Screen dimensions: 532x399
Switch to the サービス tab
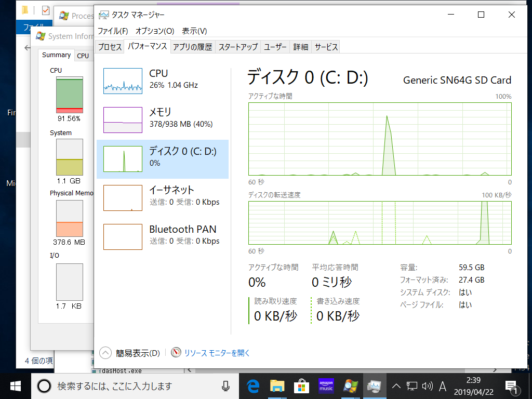[326, 47]
